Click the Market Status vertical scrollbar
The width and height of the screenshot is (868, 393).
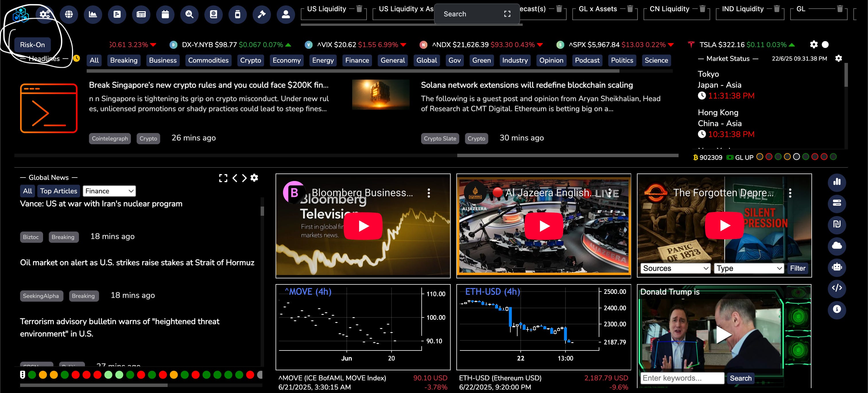coord(846,75)
